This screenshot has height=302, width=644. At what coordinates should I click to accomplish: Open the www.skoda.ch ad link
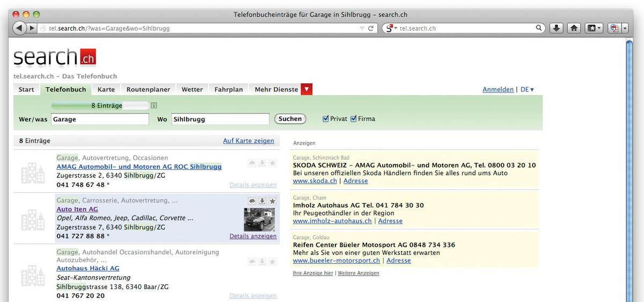[x=315, y=181]
